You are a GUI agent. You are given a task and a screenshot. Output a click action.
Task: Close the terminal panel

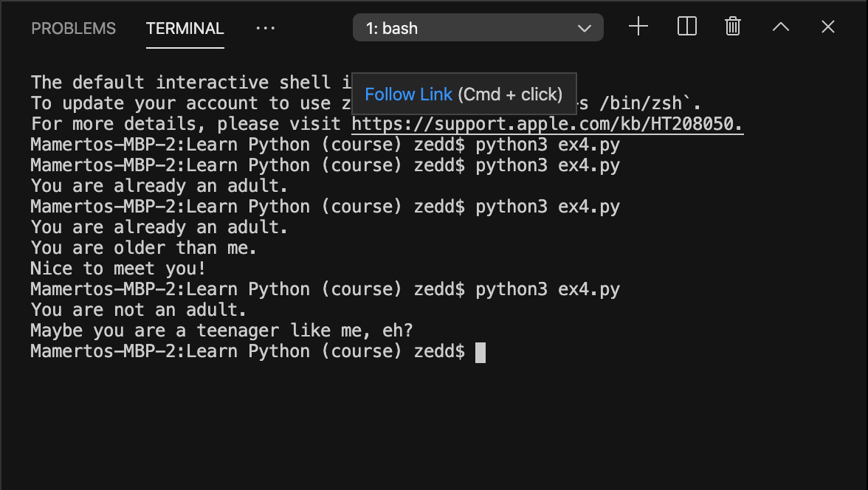click(x=827, y=27)
